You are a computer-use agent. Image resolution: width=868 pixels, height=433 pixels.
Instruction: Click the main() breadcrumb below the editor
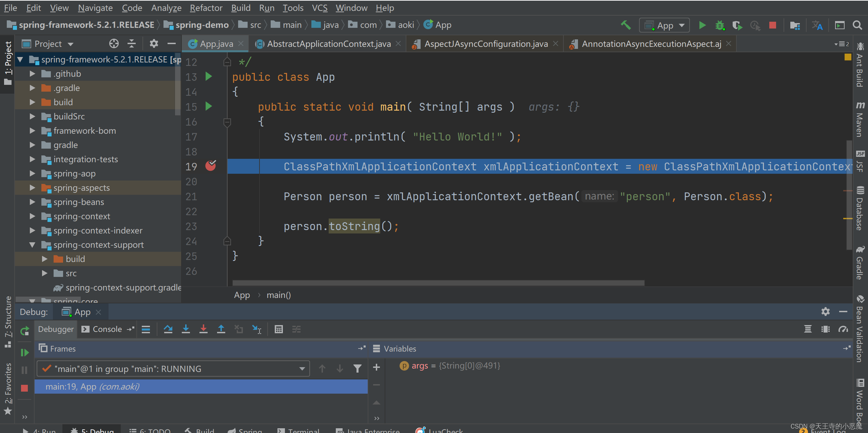coord(278,295)
